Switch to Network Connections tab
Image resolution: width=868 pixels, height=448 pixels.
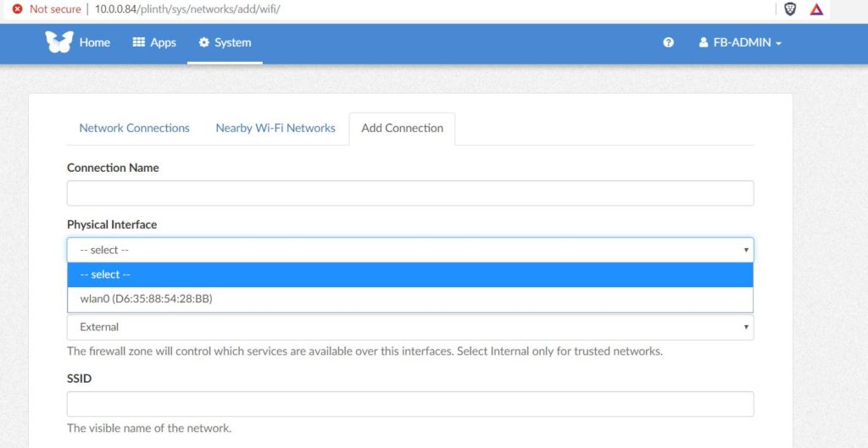(x=135, y=129)
